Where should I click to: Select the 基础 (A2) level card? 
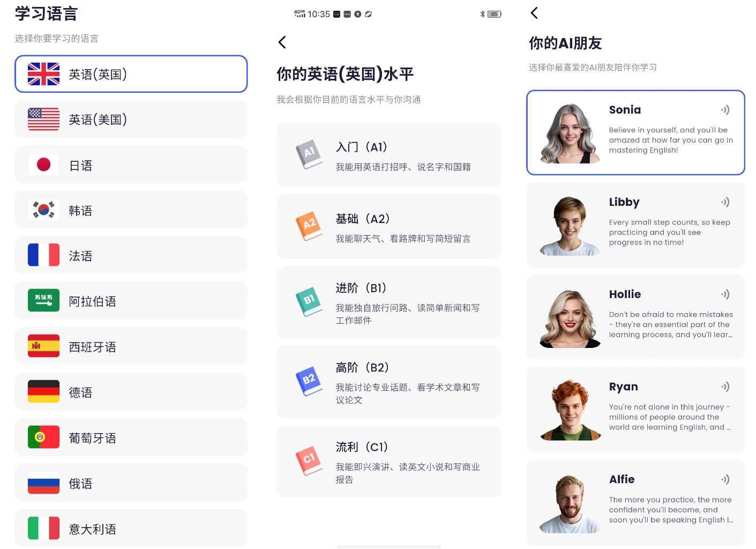[x=388, y=226]
